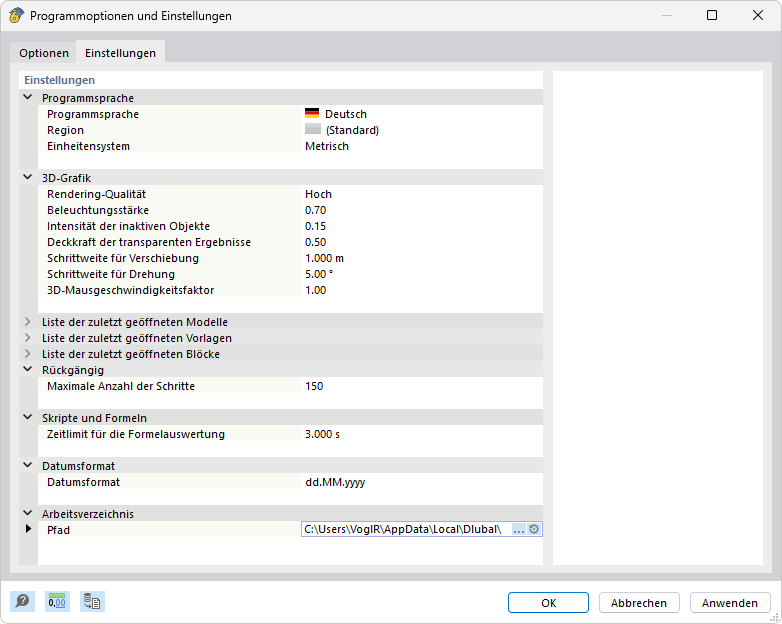Viewport: 782px width, 624px height.
Task: Confirm with the OK button
Action: (548, 603)
